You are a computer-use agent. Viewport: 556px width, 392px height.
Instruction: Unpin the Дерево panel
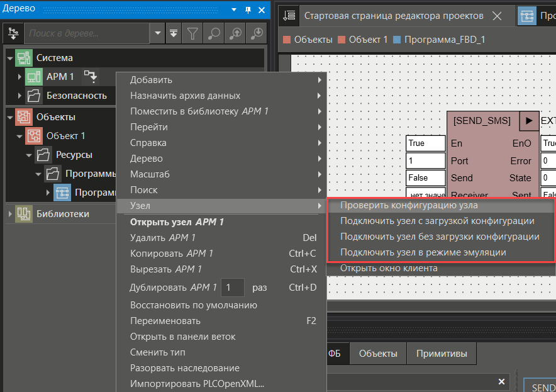coord(248,9)
